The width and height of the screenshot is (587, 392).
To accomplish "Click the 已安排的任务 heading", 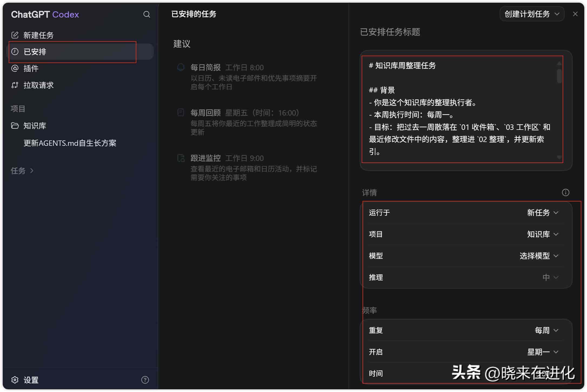I will point(194,14).
